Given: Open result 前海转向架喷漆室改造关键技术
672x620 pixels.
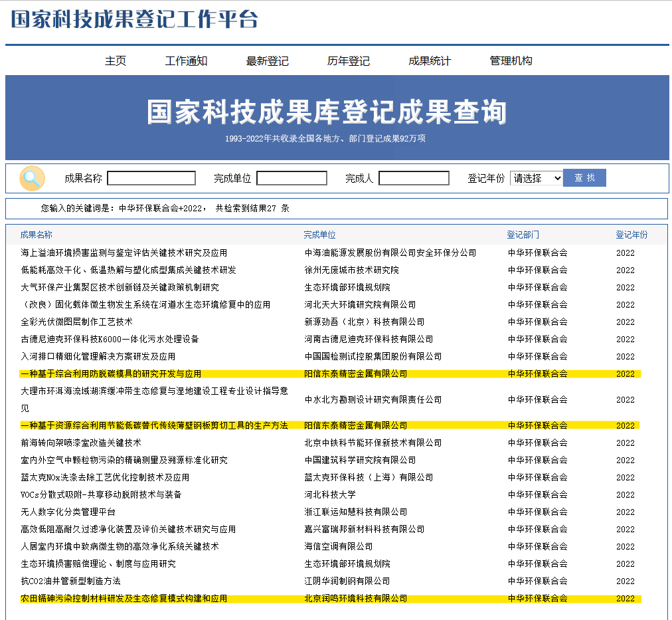Looking at the screenshot, I should [x=81, y=443].
